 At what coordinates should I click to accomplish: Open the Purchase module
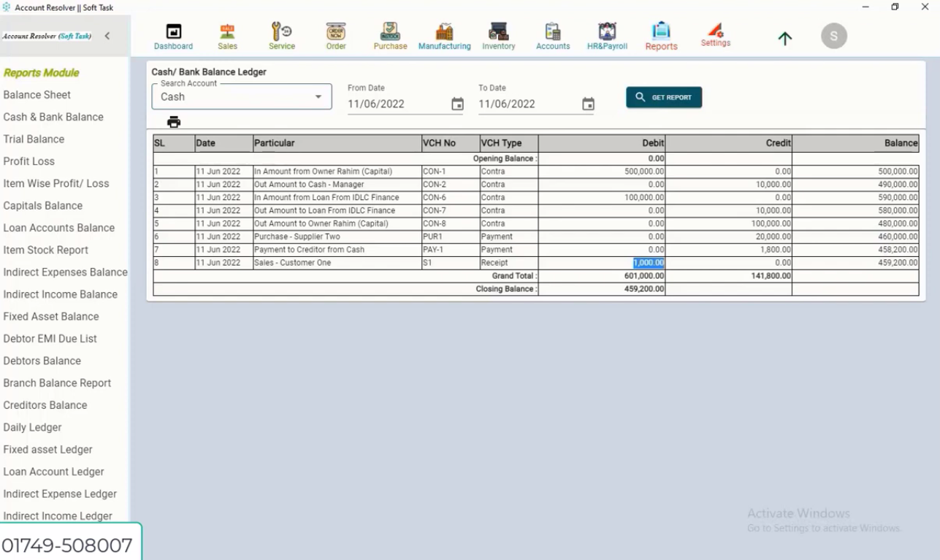point(389,35)
